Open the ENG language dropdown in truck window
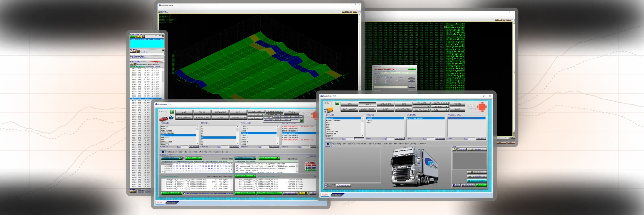644x215 pixels. (328, 103)
